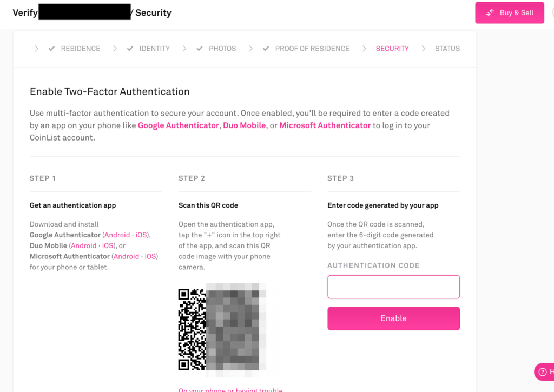Viewport: 554px width, 392px height.
Task: Click the swap arrows icon in Buy & Sell
Action: coord(490,13)
